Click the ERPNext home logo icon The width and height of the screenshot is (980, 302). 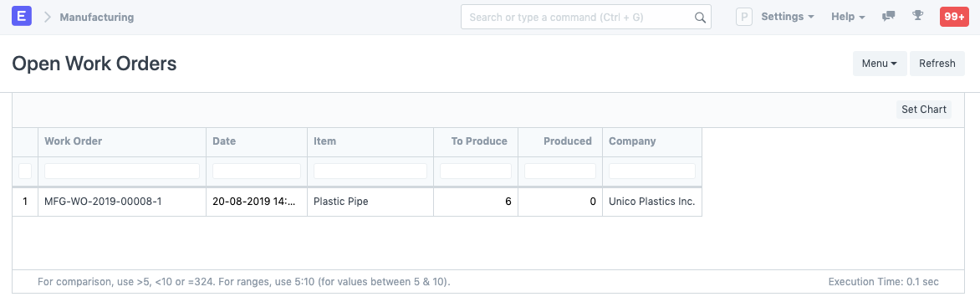[x=22, y=17]
